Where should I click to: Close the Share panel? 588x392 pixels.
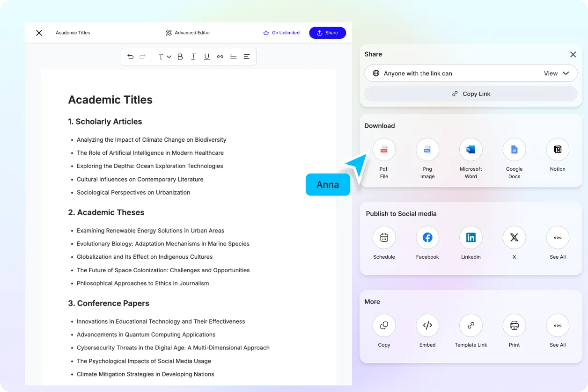tap(573, 54)
